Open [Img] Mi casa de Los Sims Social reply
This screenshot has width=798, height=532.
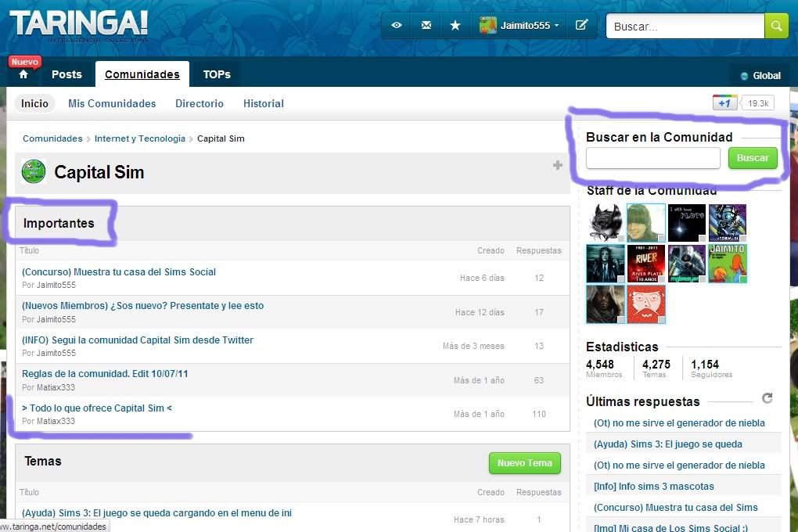pos(670,527)
